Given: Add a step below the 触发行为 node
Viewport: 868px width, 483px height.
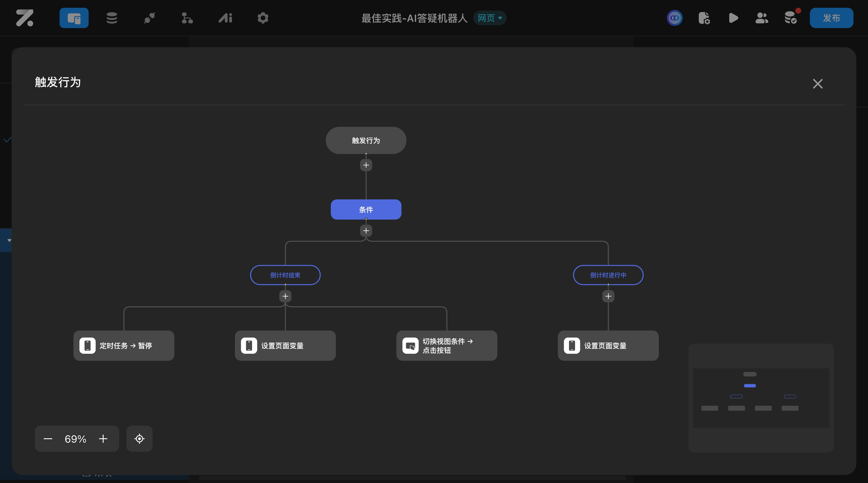Looking at the screenshot, I should (366, 165).
